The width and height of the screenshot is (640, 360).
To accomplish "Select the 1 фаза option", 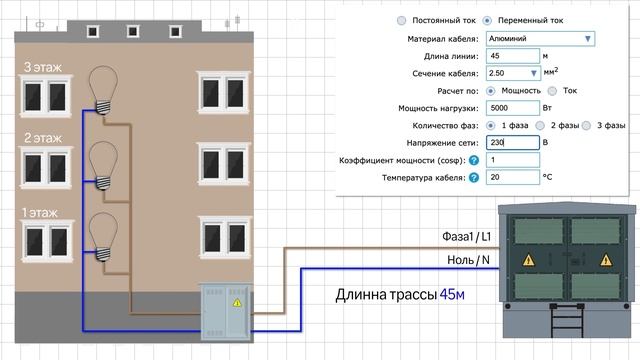I will coord(491,126).
